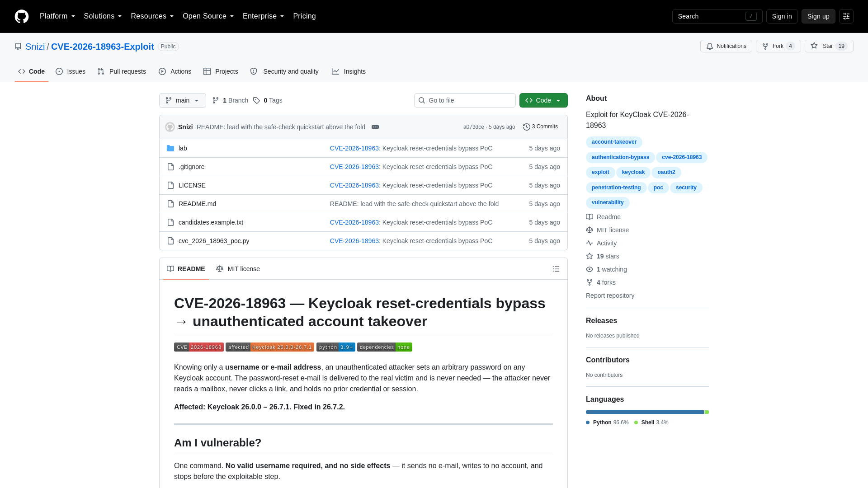Screen dimensions: 868x488
Task: Click the file icon next to .gitignore
Action: click(x=170, y=167)
